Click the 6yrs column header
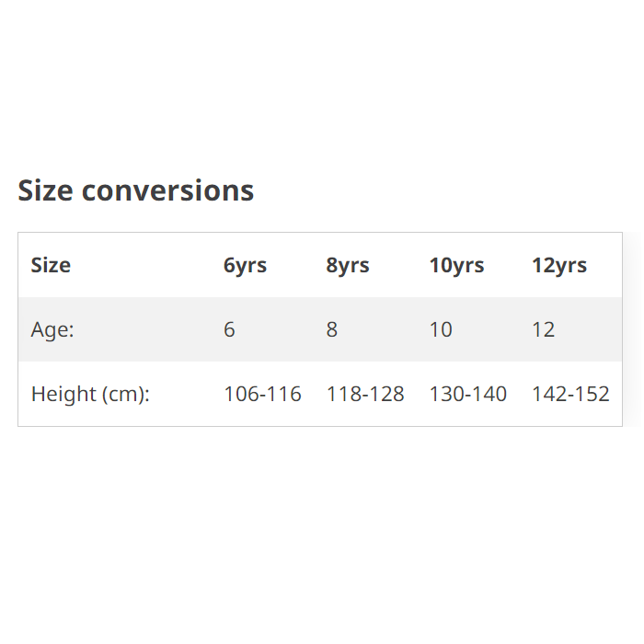This screenshot has width=644, height=644. (245, 266)
